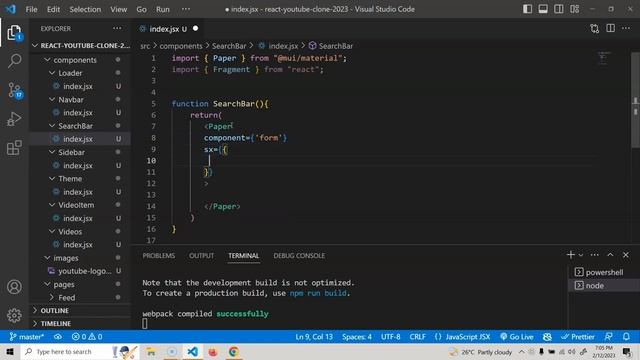
Task: Open the Extensions view
Action: coord(14,147)
